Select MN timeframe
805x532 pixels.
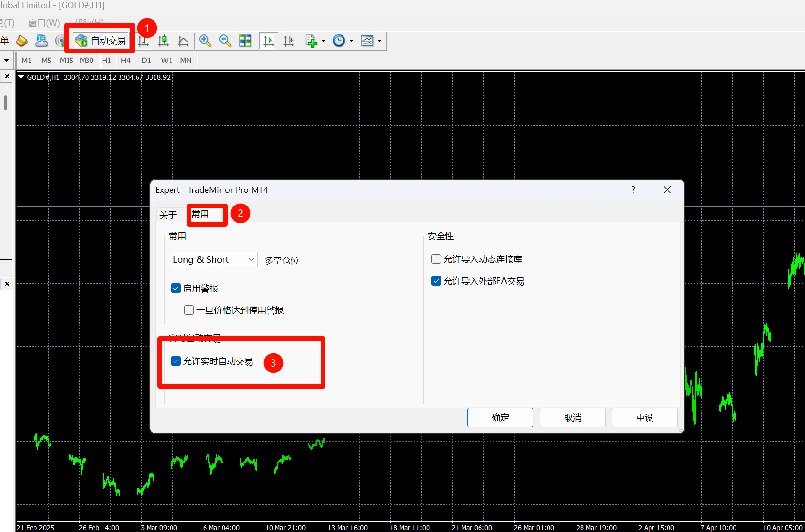[x=186, y=60]
